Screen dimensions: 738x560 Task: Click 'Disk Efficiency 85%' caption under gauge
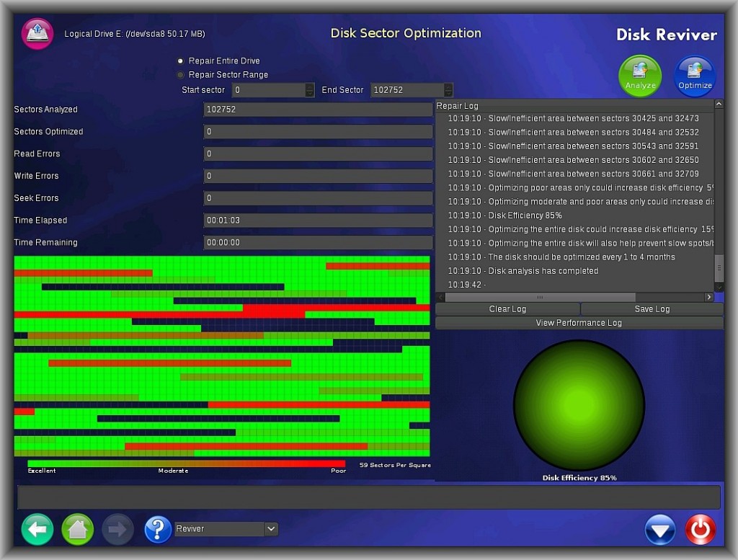click(x=579, y=478)
